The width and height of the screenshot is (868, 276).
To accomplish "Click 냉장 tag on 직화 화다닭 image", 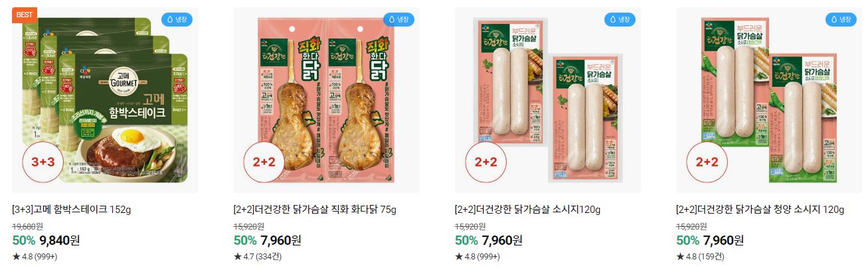I will tap(398, 20).
